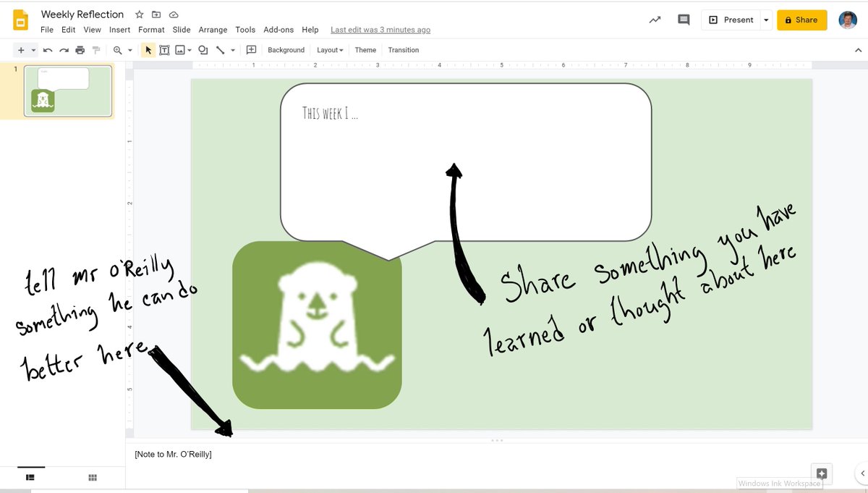The image size is (868, 493).
Task: Open the Explore button at bottom right
Action: (x=822, y=473)
